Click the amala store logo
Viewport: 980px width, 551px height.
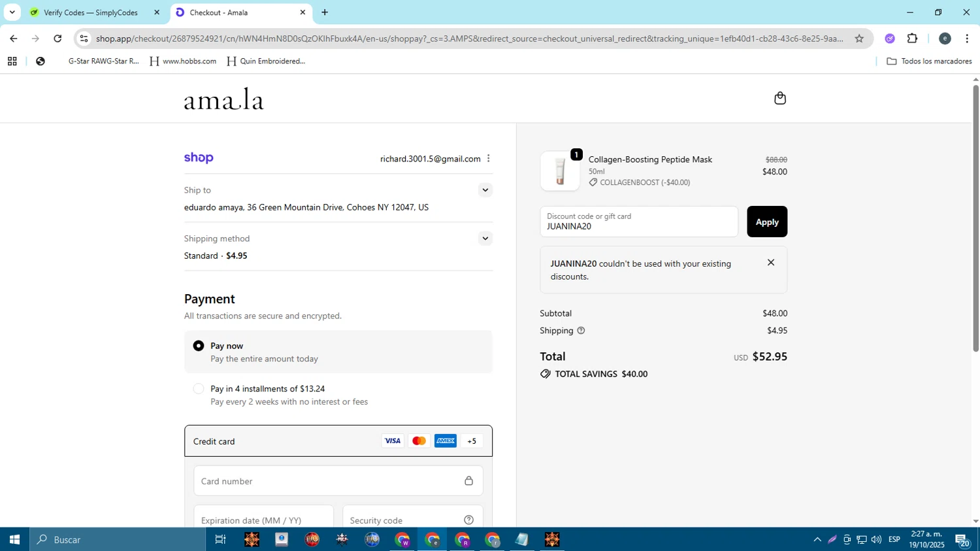(224, 99)
